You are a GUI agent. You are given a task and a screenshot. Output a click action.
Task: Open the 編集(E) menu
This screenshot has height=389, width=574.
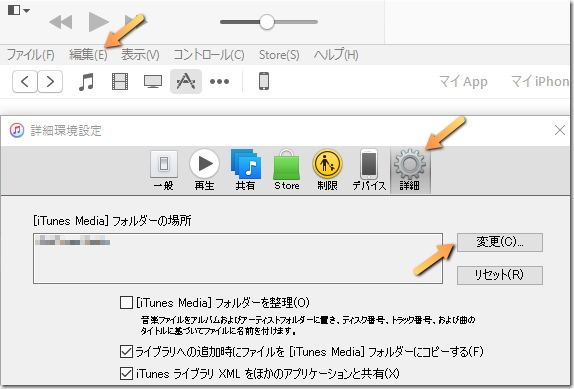88,55
